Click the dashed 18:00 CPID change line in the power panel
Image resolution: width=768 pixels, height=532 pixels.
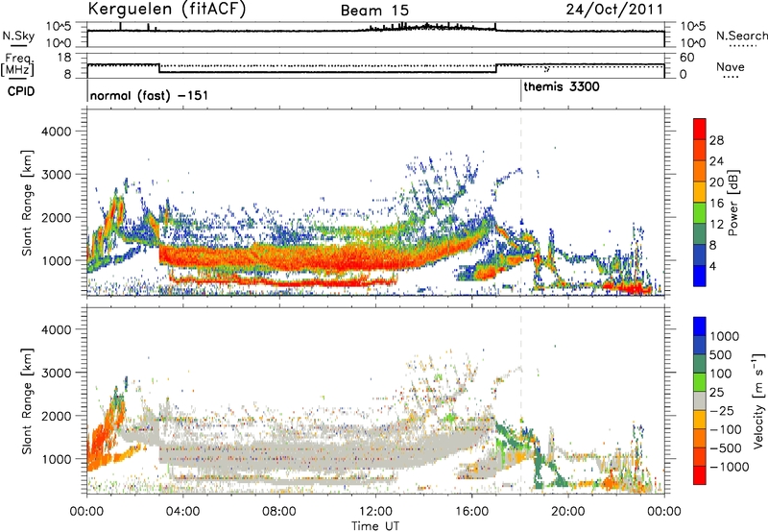tap(520, 203)
